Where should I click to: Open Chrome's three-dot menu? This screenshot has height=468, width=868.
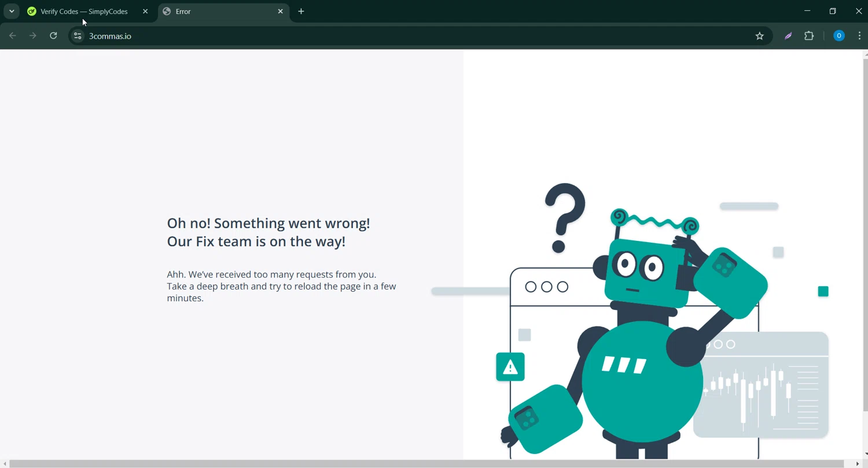click(x=859, y=36)
